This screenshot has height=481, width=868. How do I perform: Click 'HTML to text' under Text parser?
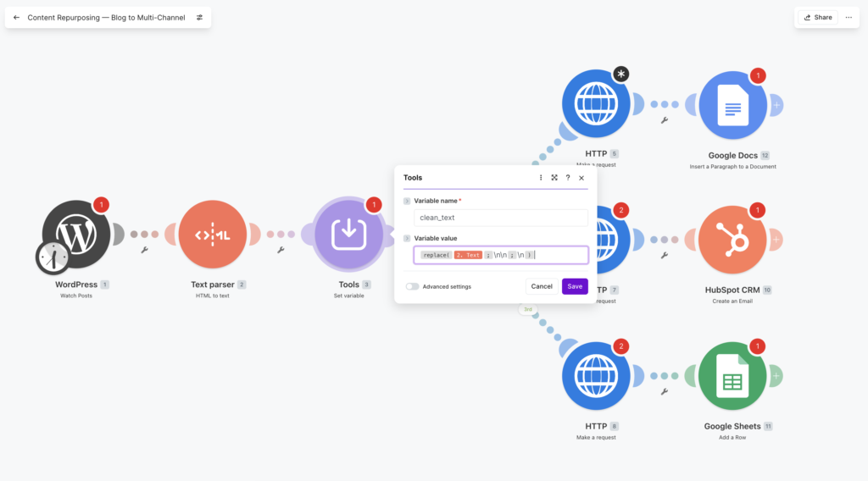coord(213,296)
